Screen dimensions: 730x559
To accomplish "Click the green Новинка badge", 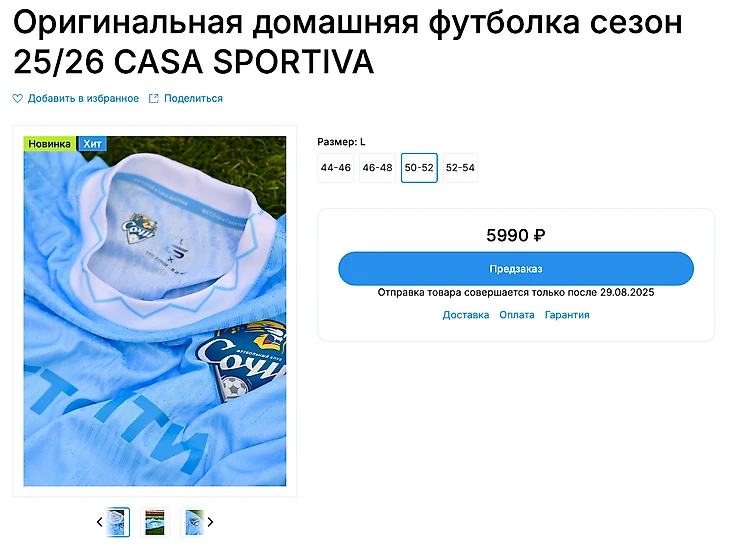I will click(49, 143).
